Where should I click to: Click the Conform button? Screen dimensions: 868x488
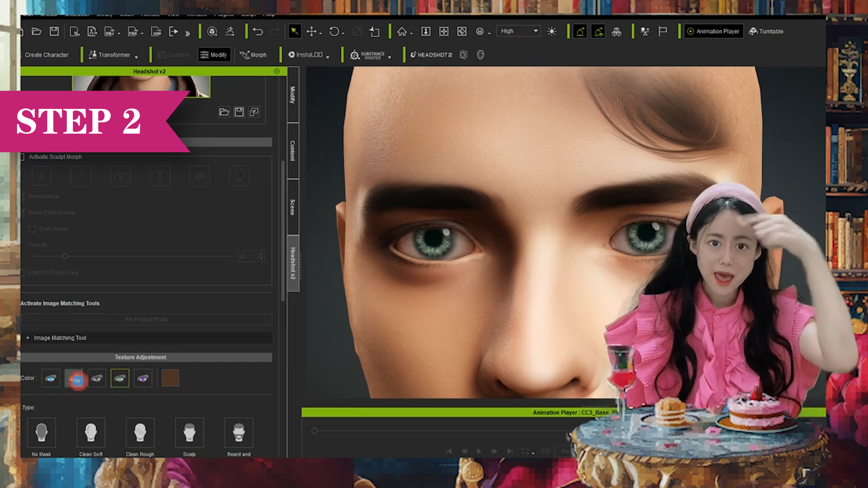(x=174, y=55)
